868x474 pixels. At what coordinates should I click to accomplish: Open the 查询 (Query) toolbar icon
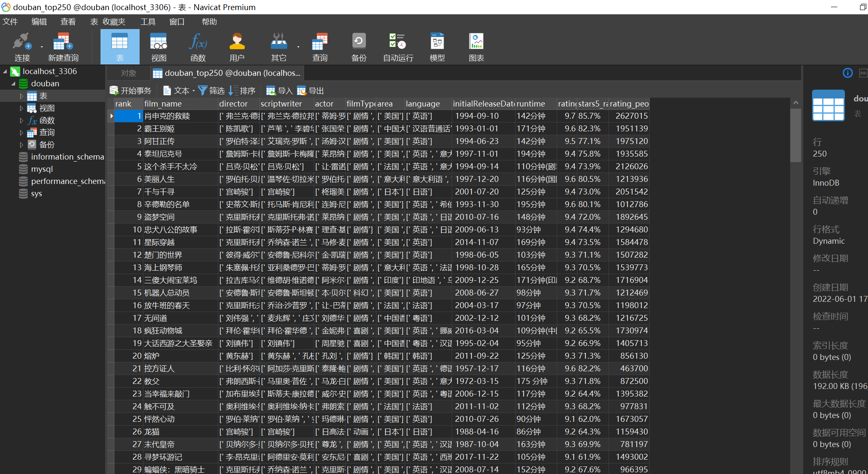320,47
